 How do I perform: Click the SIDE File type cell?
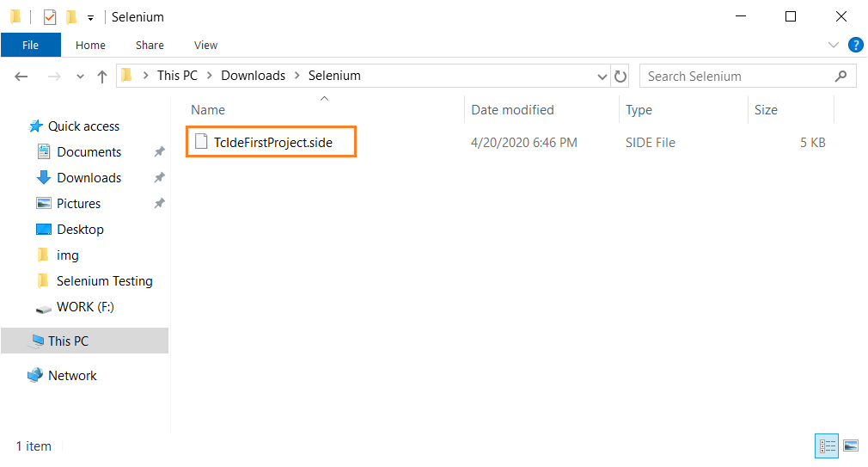click(x=650, y=143)
